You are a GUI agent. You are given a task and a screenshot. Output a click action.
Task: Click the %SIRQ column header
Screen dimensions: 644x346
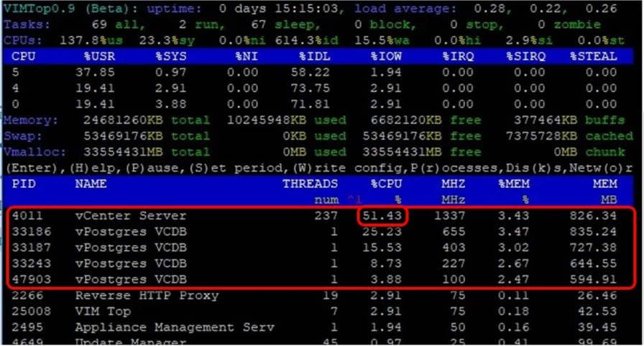(x=525, y=56)
